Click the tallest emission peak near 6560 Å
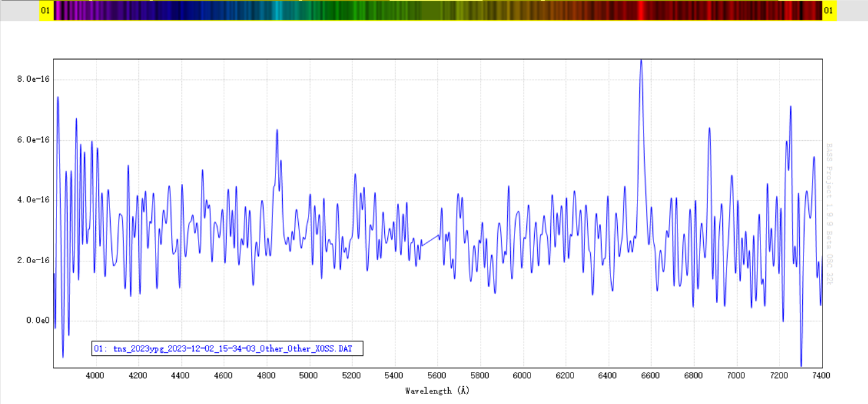The height and width of the screenshot is (404, 868). [641, 61]
